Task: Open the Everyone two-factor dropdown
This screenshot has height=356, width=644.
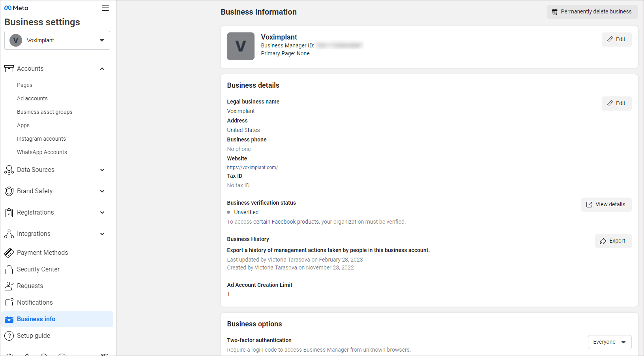Action: 610,342
